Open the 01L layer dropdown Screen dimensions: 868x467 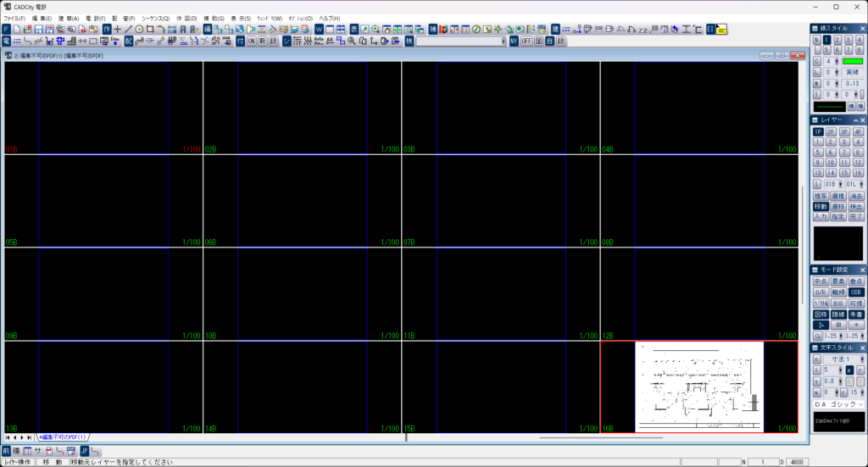point(861,184)
